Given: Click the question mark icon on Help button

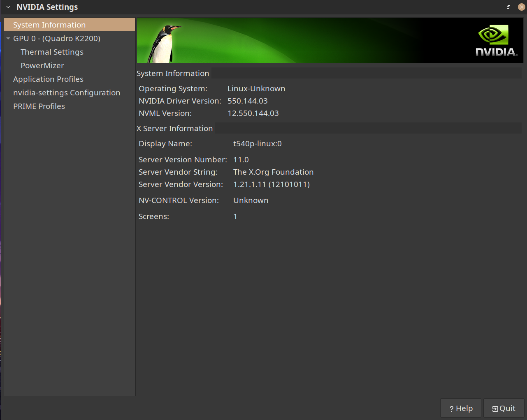Looking at the screenshot, I should tap(452, 408).
